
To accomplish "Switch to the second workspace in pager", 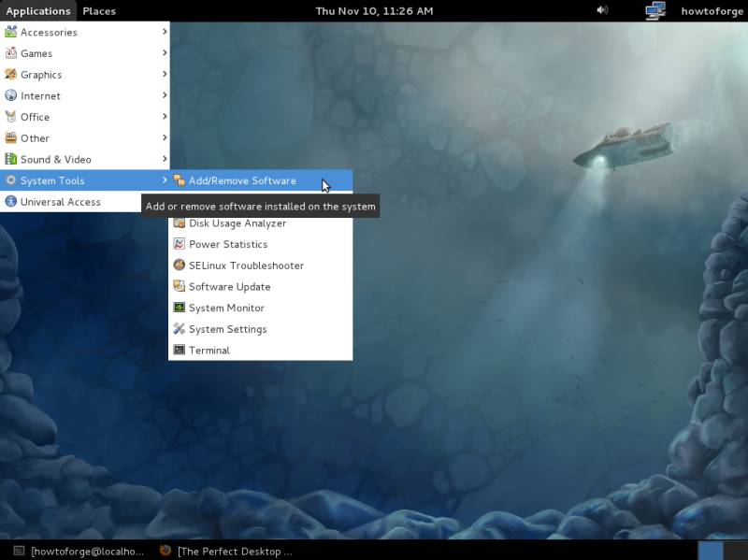I will 736,550.
